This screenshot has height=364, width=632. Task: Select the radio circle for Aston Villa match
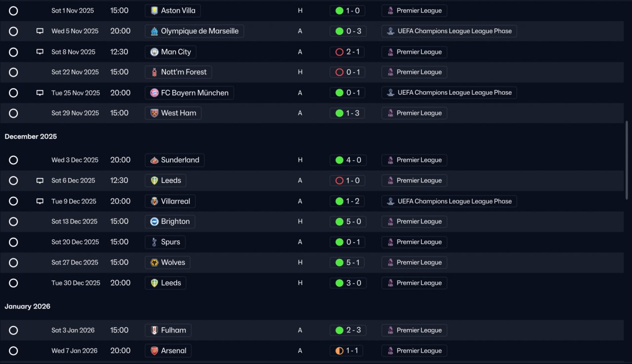[13, 11]
